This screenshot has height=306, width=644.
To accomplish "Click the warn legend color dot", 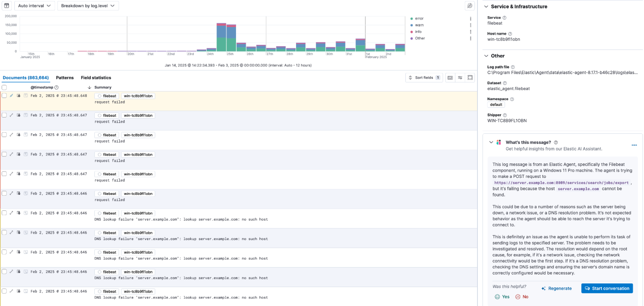I will (412, 25).
